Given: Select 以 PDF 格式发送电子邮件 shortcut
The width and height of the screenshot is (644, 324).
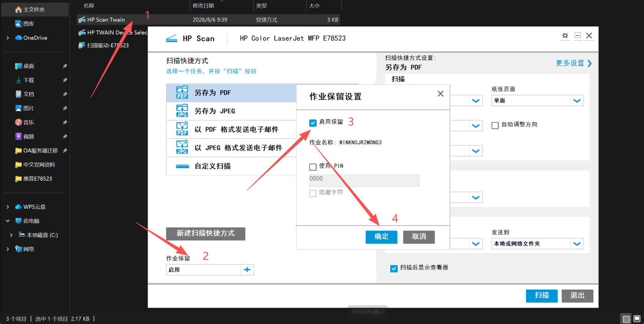Looking at the screenshot, I should 232,129.
